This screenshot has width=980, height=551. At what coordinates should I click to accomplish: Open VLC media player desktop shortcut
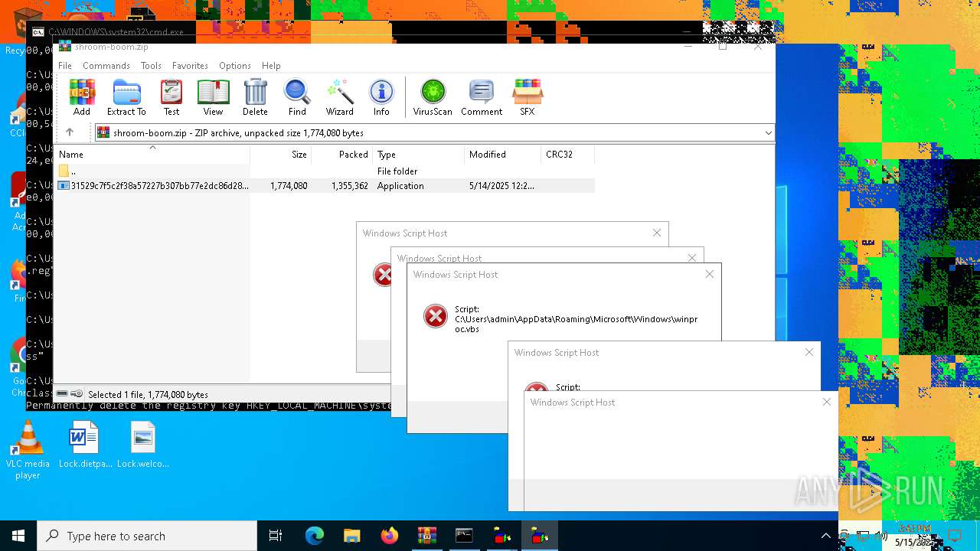[28, 450]
